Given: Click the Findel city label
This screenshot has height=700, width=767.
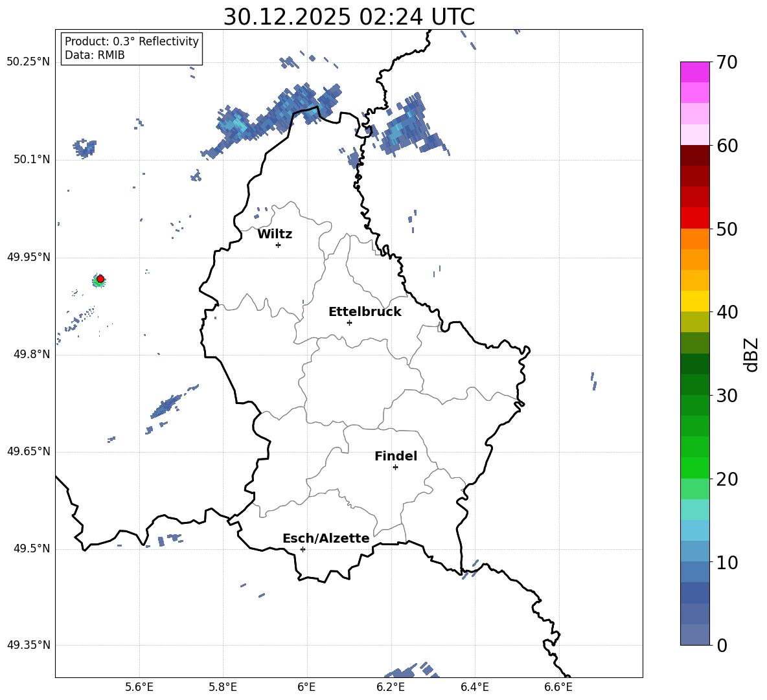Looking at the screenshot, I should pyautogui.click(x=396, y=456).
